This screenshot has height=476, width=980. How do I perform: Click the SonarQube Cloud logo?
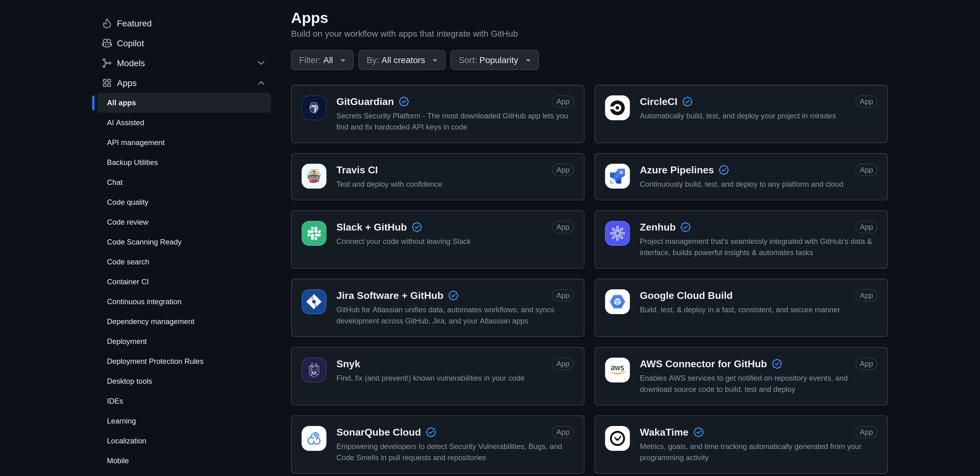click(x=314, y=439)
